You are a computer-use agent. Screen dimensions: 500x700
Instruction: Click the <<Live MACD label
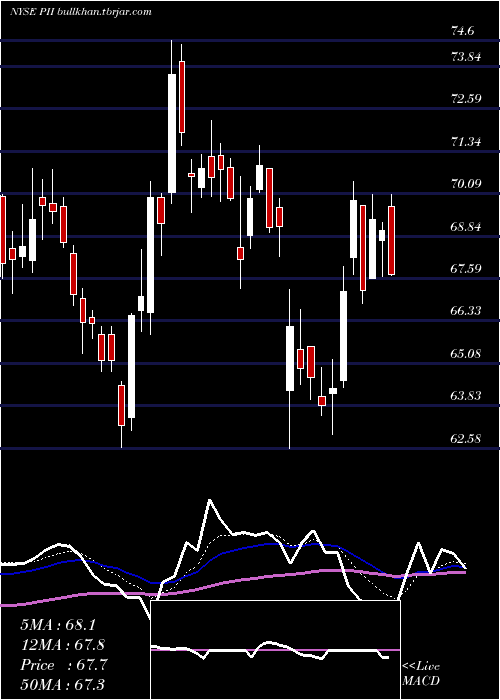point(421,674)
